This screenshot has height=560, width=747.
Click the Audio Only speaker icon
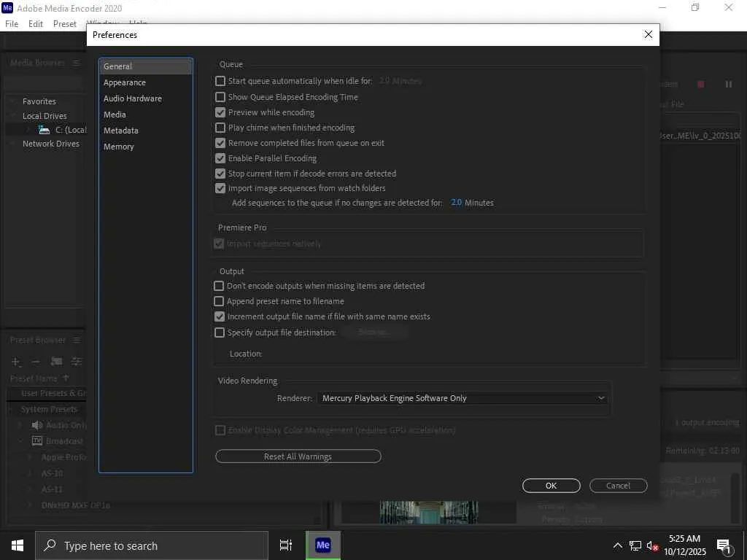(37, 425)
